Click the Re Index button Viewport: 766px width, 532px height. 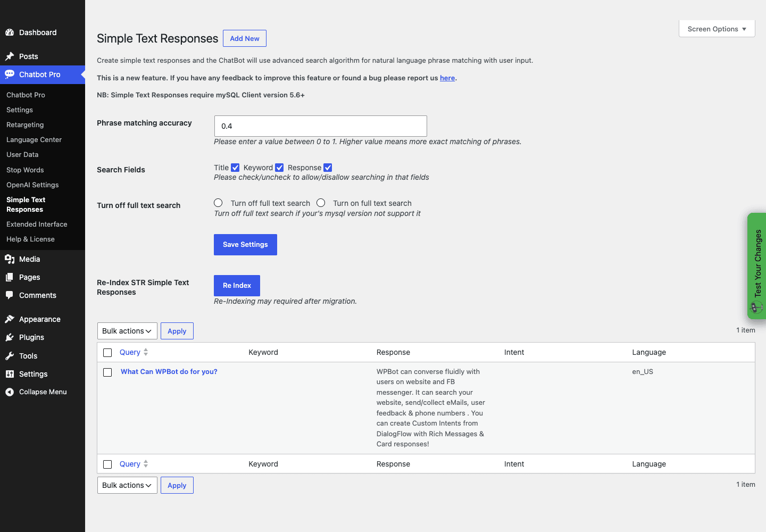click(237, 286)
